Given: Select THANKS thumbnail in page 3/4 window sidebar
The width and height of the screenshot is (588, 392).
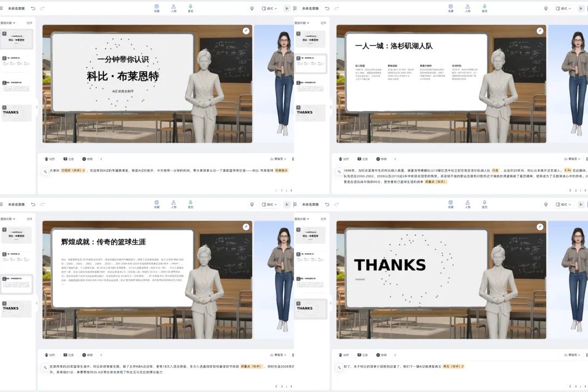Looking at the screenshot, I should click(x=16, y=309).
